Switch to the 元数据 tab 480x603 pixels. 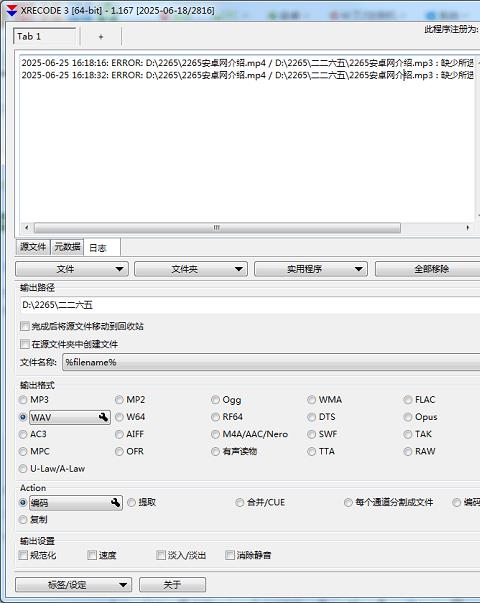click(67, 247)
